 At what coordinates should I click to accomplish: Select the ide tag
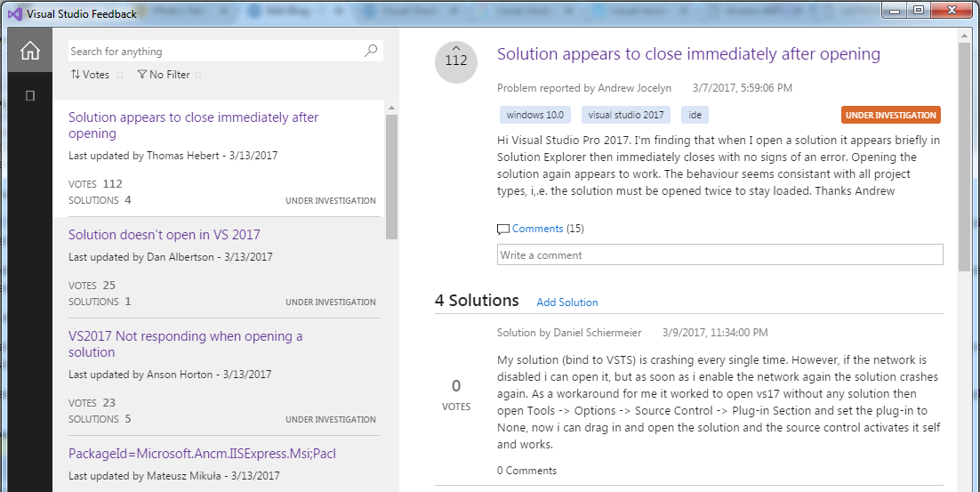coord(695,115)
